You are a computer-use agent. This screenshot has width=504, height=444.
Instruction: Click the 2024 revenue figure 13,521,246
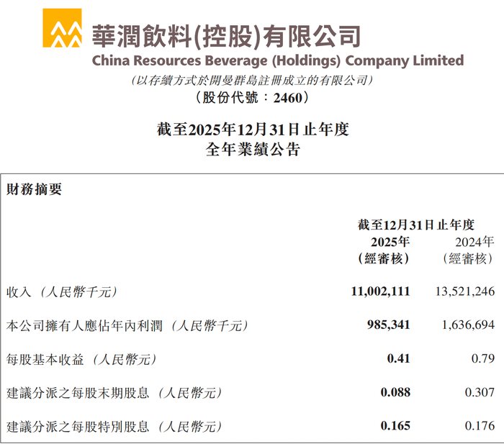[x=464, y=291]
